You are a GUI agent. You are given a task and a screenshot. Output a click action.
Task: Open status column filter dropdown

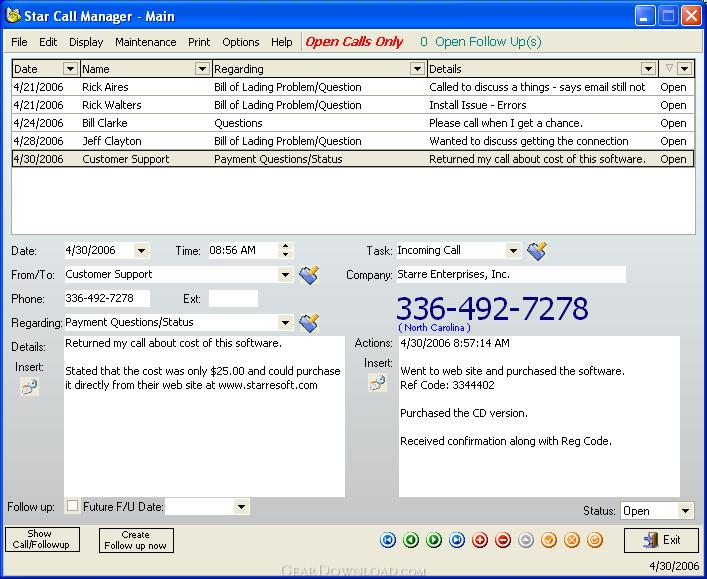(685, 69)
